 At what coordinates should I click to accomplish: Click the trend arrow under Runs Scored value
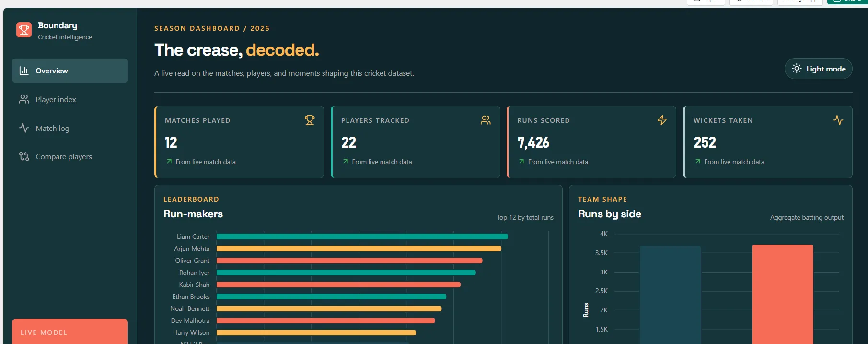(521, 162)
